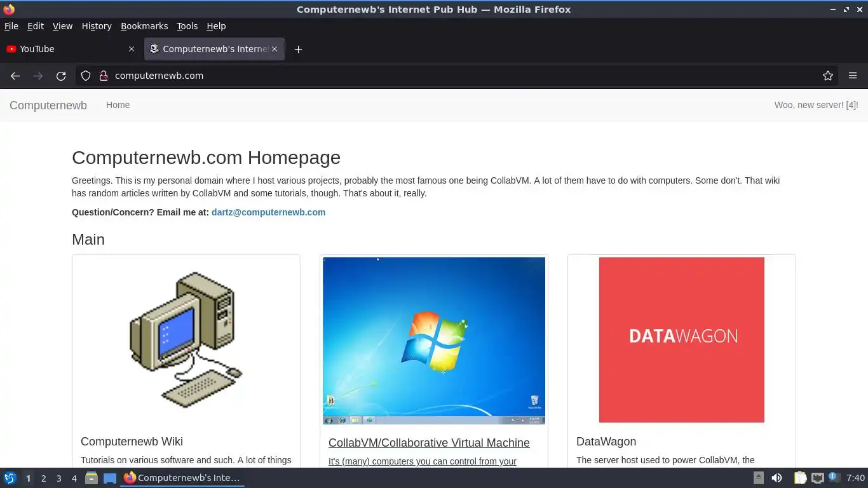Click the back navigation arrow

(15, 76)
